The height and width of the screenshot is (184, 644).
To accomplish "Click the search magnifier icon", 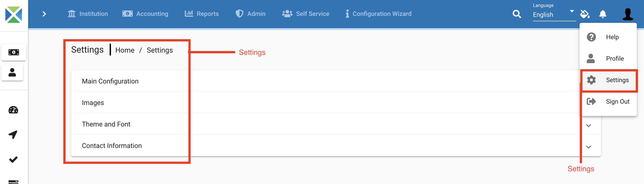I will [x=516, y=14].
